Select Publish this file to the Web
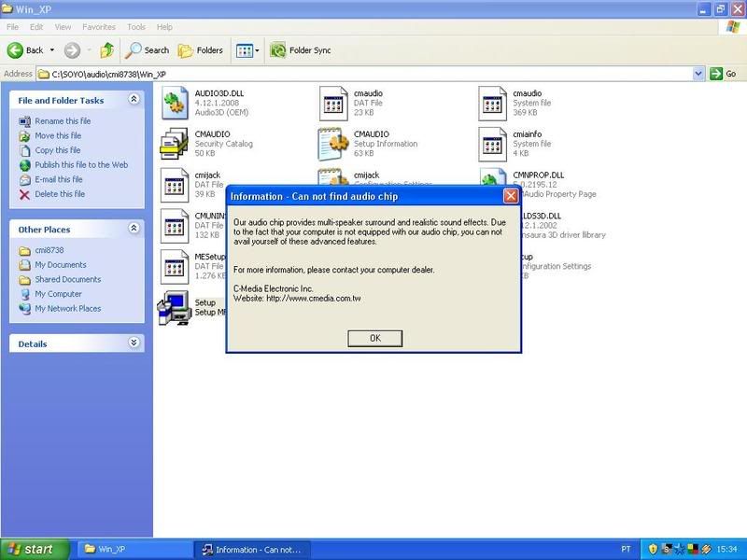 coord(81,165)
